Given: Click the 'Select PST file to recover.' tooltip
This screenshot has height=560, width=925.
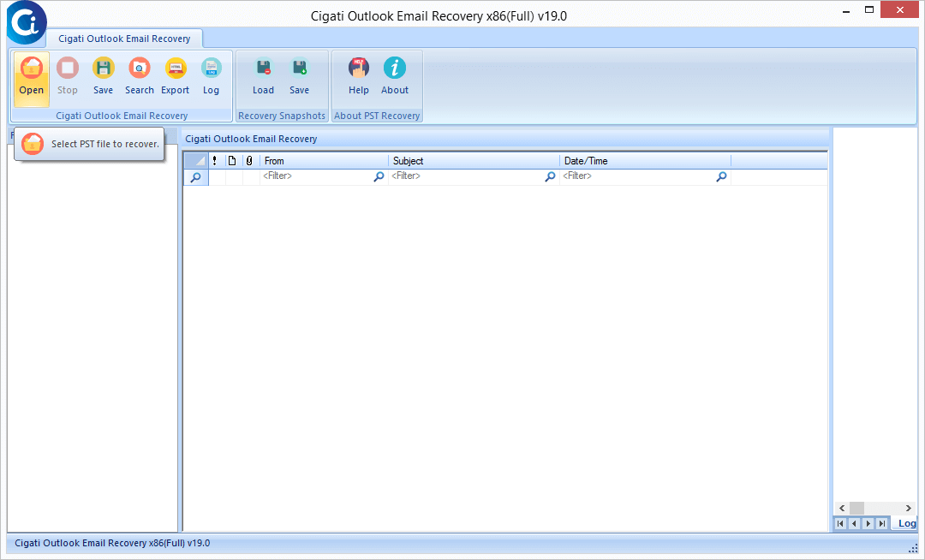Looking at the screenshot, I should tap(89, 144).
